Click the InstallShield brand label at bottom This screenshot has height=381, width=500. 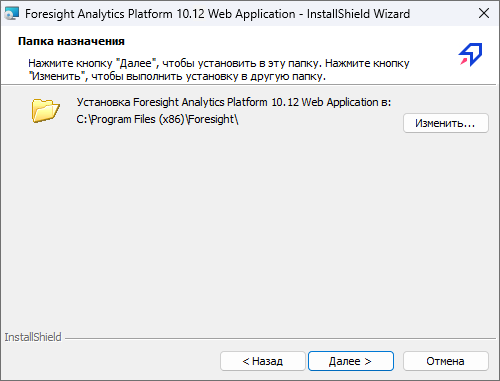(x=33, y=337)
